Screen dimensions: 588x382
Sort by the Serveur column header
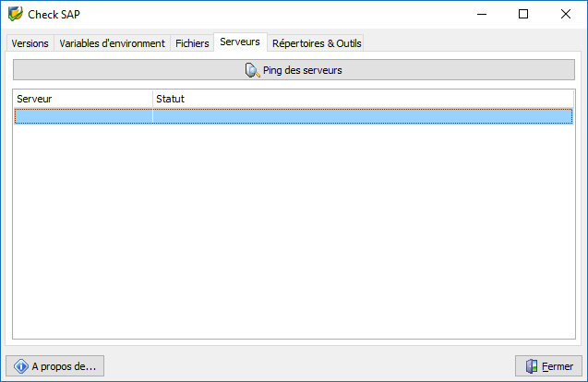83,99
